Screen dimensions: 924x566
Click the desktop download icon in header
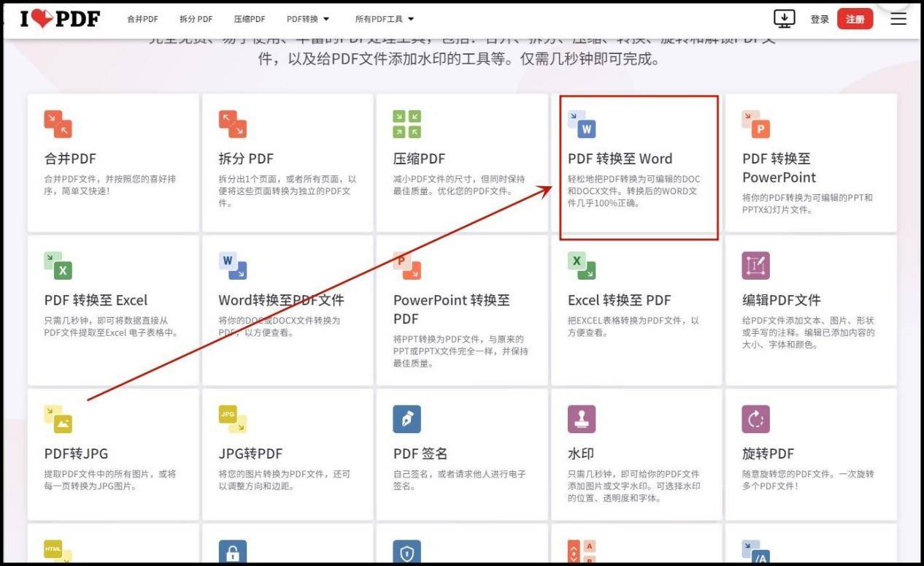[x=785, y=19]
